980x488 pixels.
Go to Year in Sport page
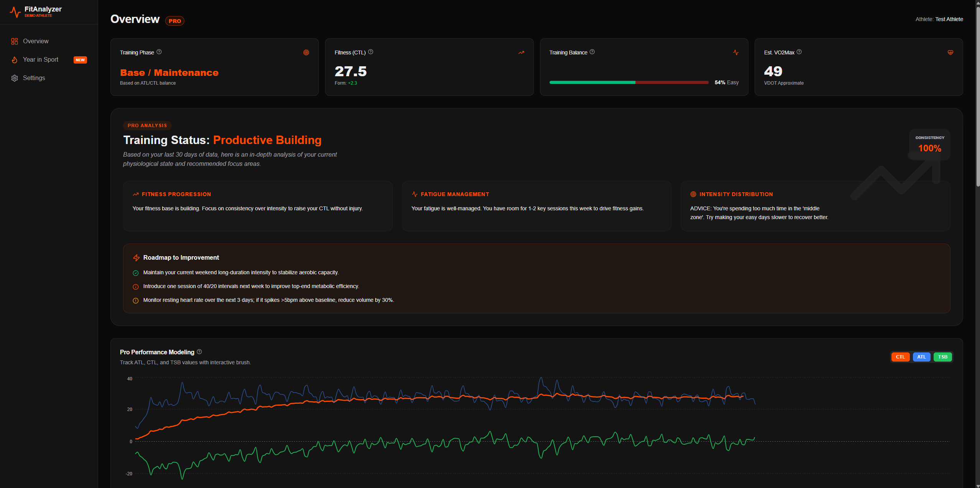[x=41, y=60]
